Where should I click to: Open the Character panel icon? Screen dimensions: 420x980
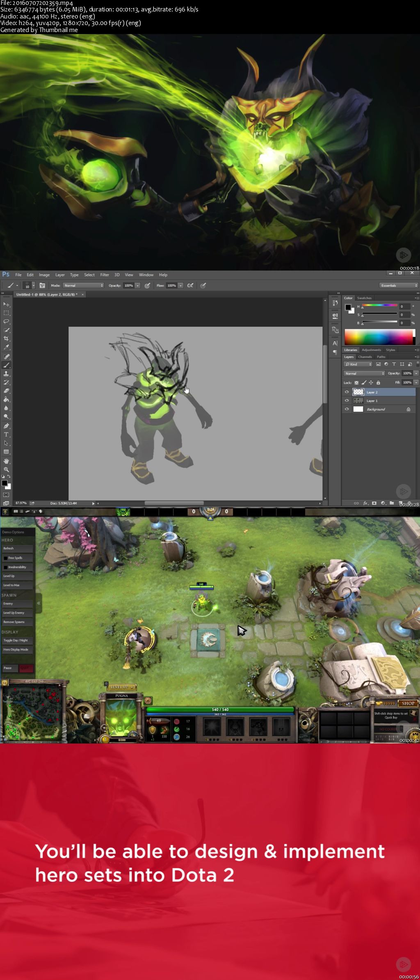[x=335, y=343]
